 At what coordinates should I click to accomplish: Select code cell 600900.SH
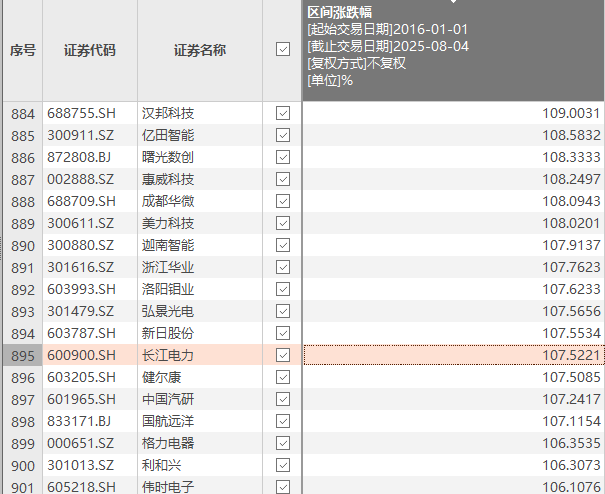(90, 355)
